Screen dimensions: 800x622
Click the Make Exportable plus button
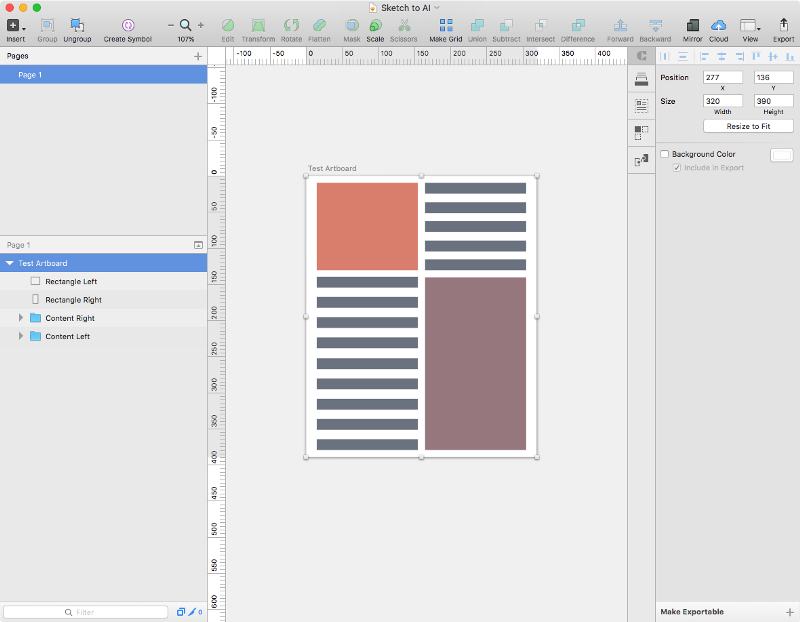[x=789, y=612]
